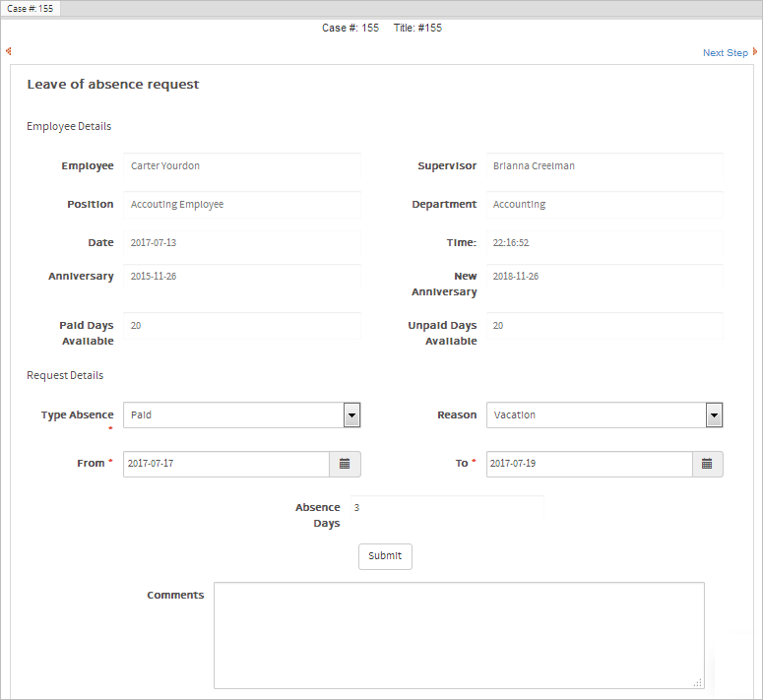Click the Next Step link
The width and height of the screenshot is (763, 700).
click(x=726, y=53)
